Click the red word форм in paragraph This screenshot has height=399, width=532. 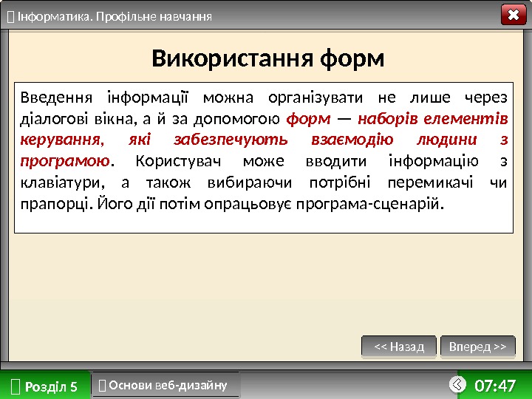(308, 119)
